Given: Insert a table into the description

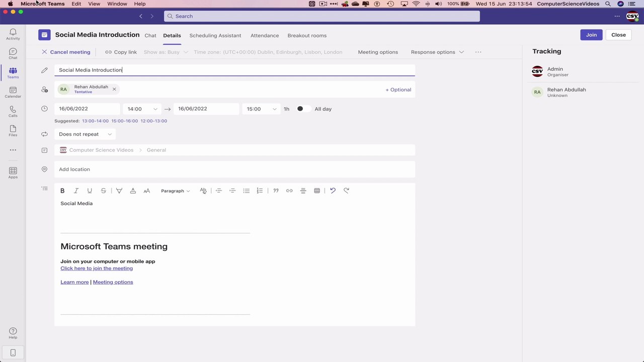Looking at the screenshot, I should pos(317,191).
